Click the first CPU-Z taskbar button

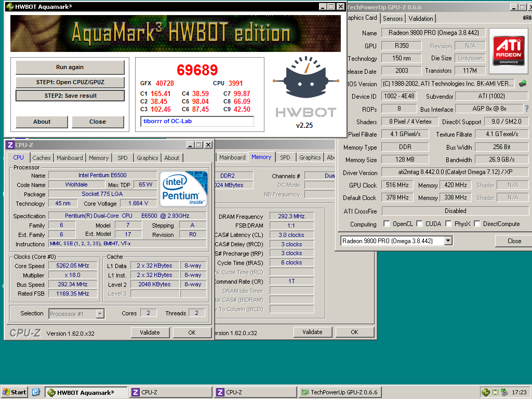[171, 392]
